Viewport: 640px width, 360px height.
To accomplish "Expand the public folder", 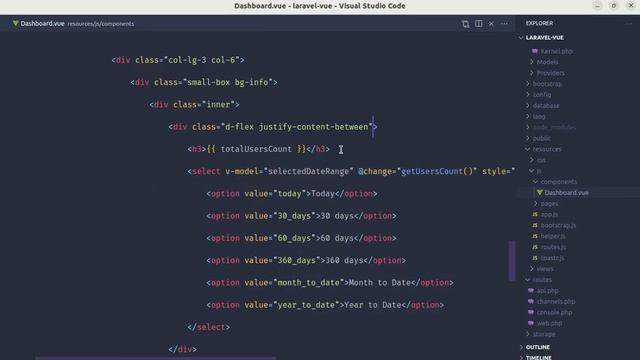I will 528,138.
